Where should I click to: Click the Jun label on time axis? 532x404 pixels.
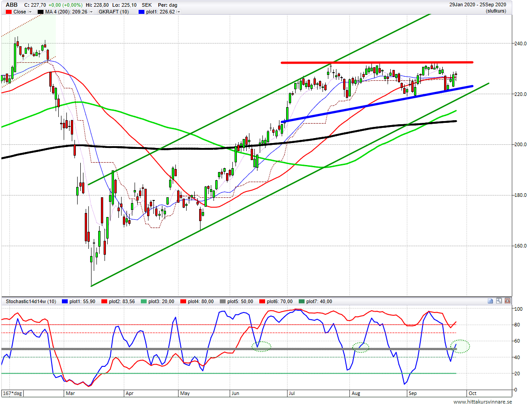point(235,394)
